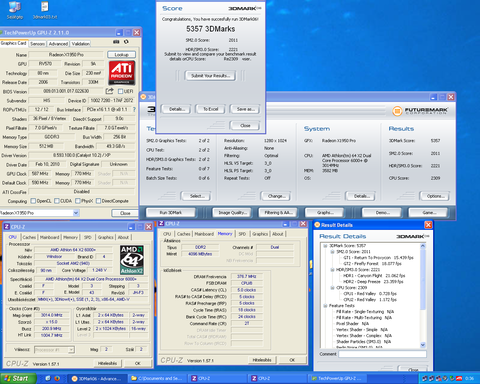Screen dimensions: 480x384
Task: Click the Firefox quick launch icon
Action: click(x=57, y=378)
